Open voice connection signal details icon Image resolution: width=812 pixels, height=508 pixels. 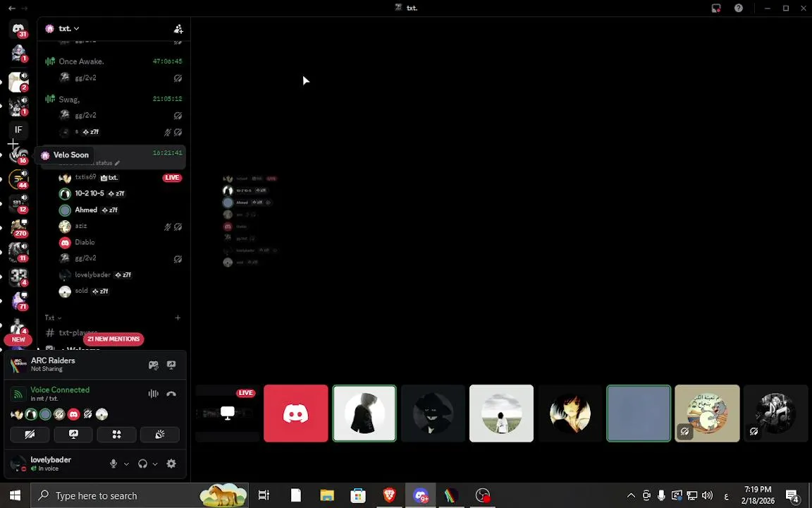pyautogui.click(x=18, y=394)
